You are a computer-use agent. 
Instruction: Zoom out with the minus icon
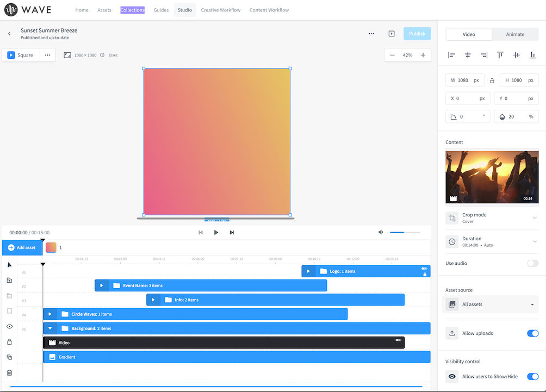point(392,55)
